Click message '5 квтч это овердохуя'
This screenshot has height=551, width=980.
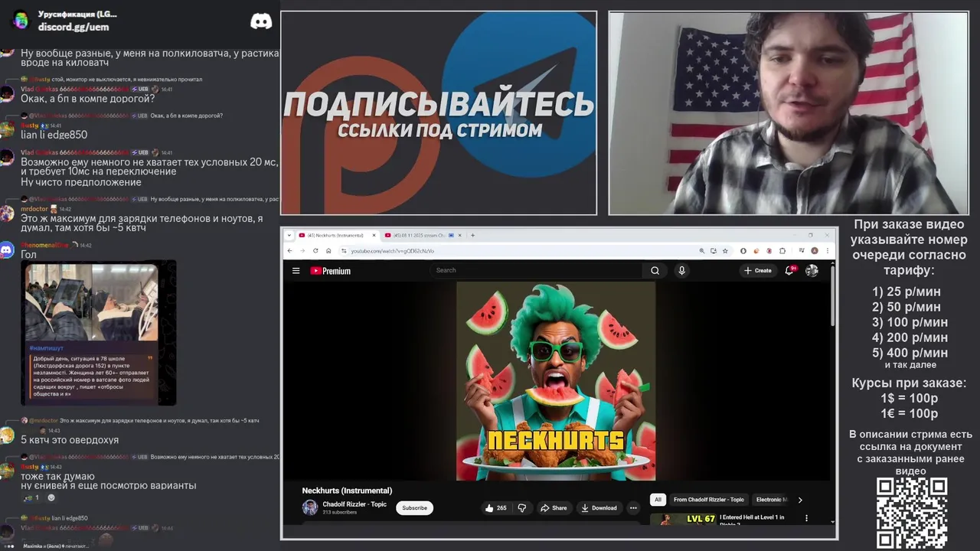tap(70, 440)
